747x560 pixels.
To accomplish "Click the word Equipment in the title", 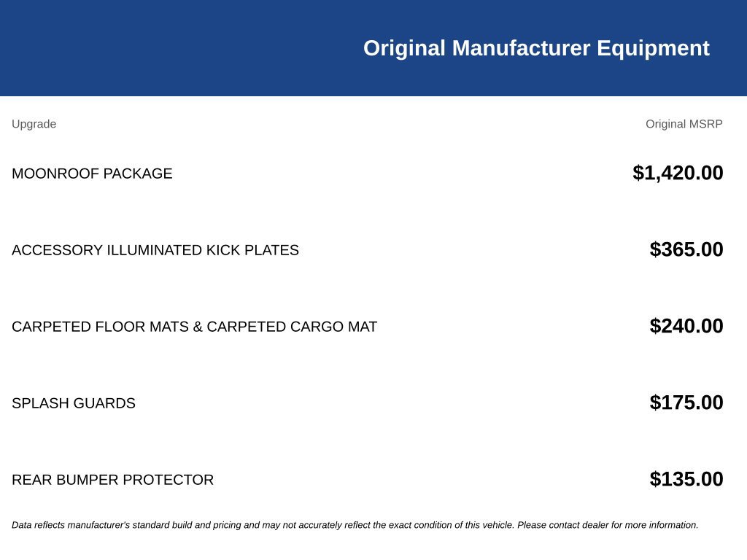I will pos(653,48).
